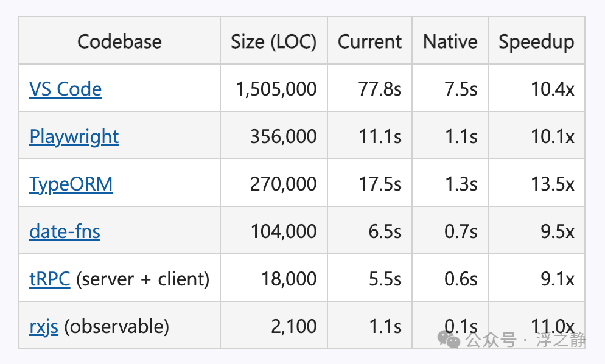Click the Native column header
This screenshot has width=605, height=364.
pos(450,41)
